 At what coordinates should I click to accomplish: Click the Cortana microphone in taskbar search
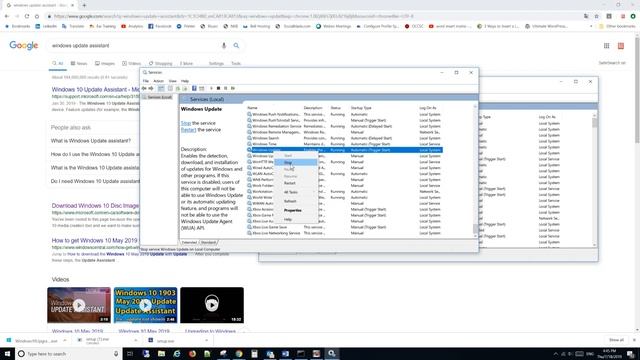point(116,353)
